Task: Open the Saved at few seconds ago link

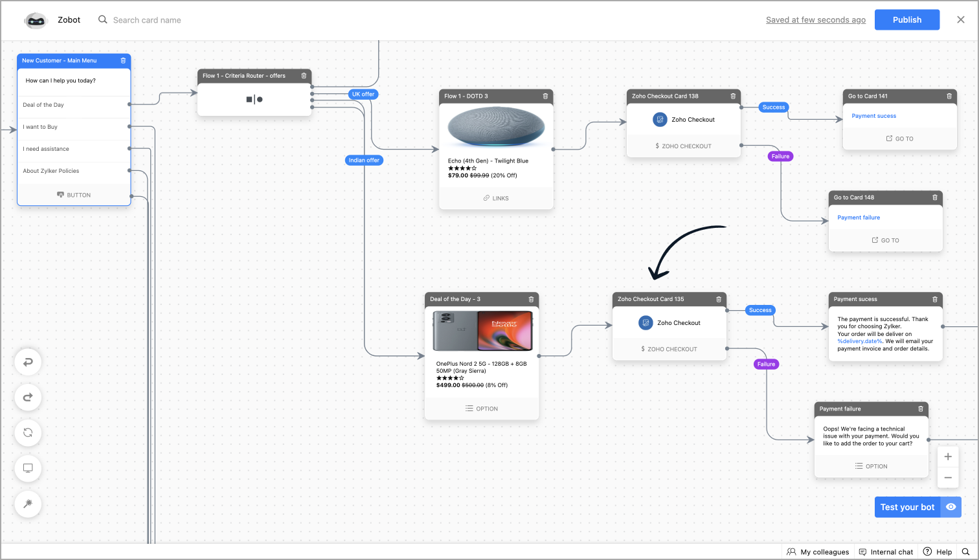Action: [816, 20]
